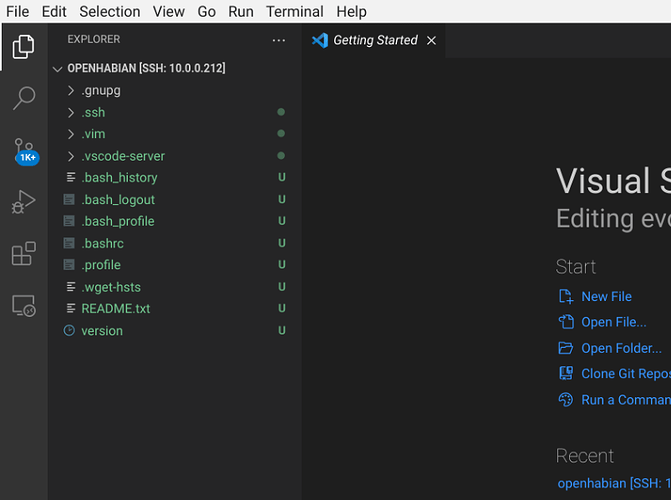Click the EXPLORER panel title
This screenshot has width=671, height=500.
click(x=94, y=39)
